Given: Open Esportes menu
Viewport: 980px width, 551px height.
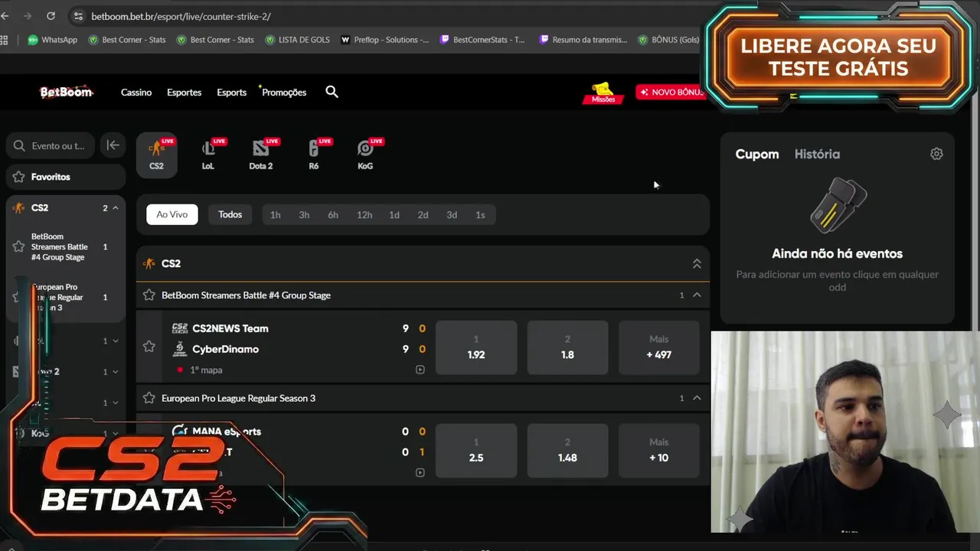Looking at the screenshot, I should pos(185,93).
